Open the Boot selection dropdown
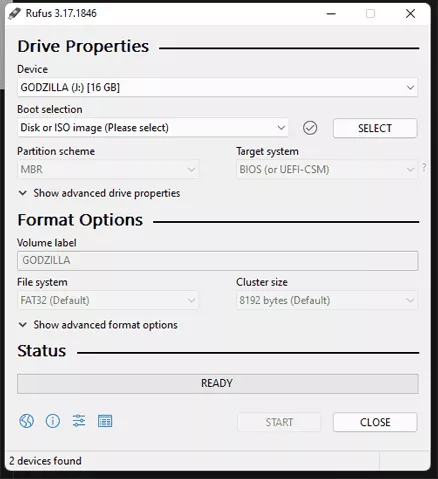The image size is (438, 479). click(153, 128)
